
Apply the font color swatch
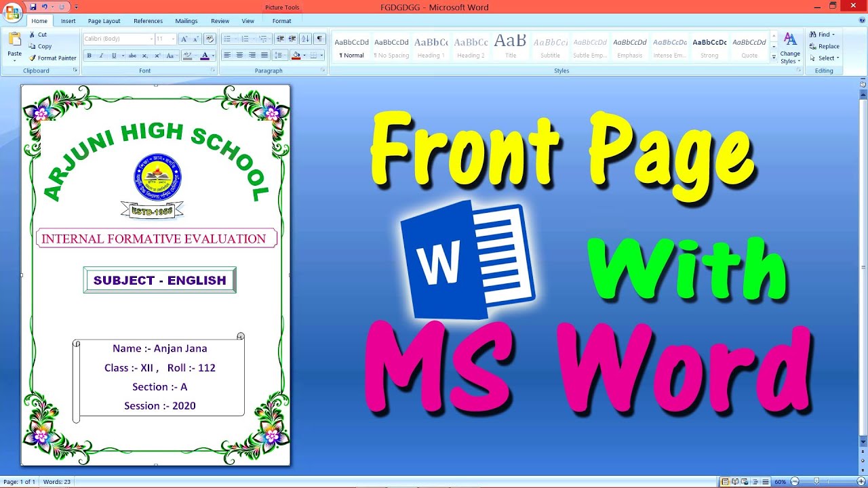pos(205,56)
